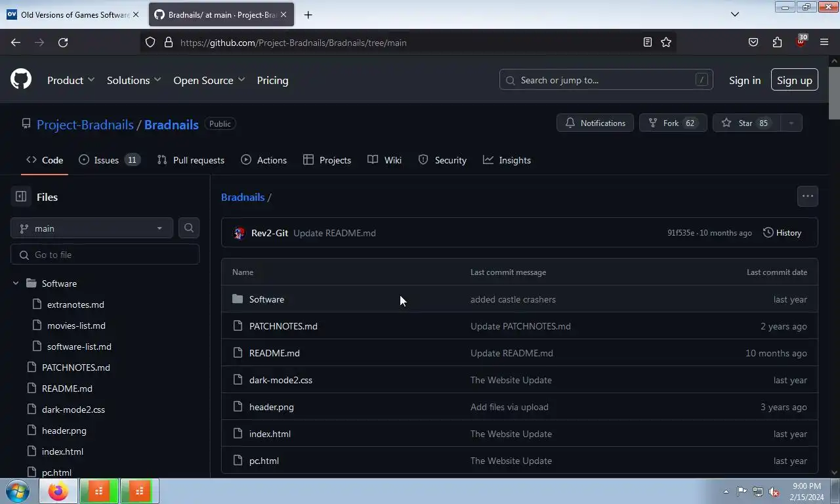Expand the Open Source menu

coord(209,80)
